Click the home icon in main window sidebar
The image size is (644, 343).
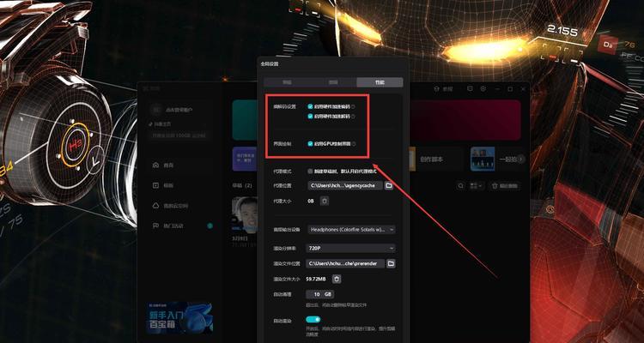pyautogui.click(x=155, y=165)
